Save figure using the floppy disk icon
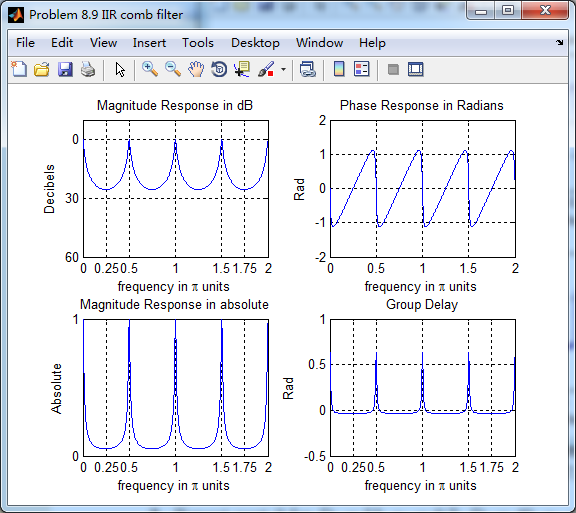 coord(65,69)
